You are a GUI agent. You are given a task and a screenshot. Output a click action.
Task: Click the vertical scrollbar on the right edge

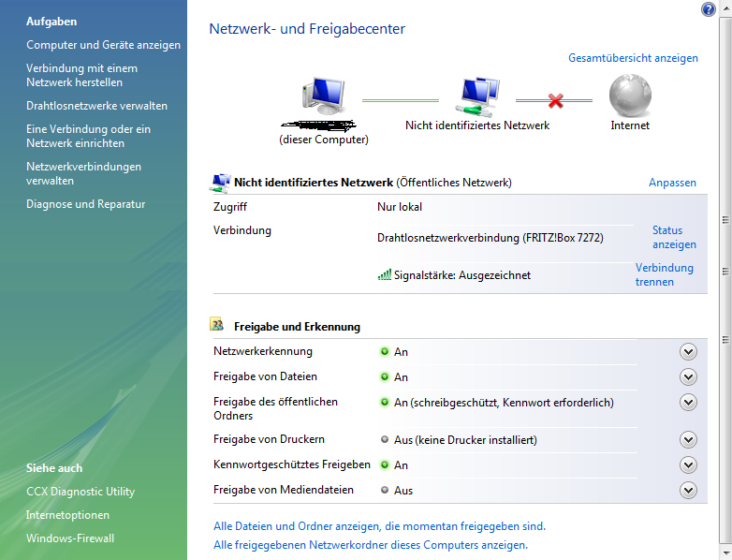click(725, 280)
